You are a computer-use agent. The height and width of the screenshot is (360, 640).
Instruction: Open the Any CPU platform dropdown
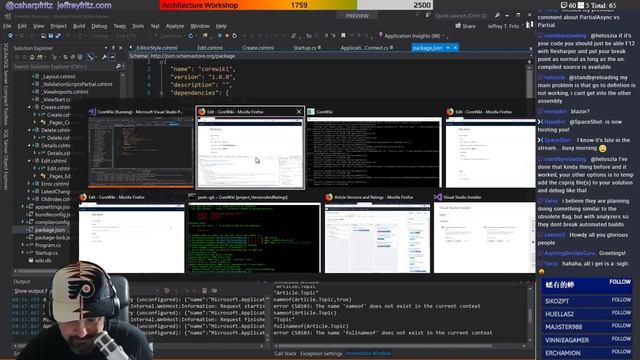[126, 36]
